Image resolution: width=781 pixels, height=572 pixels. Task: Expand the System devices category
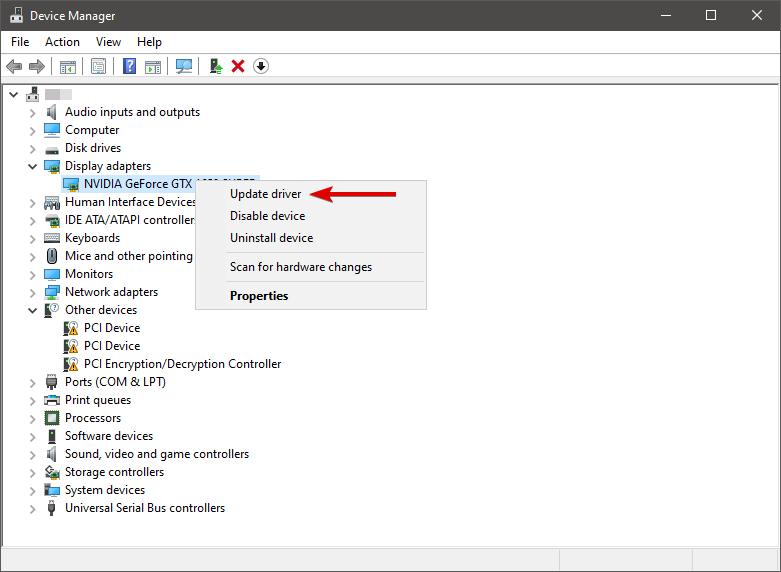(x=33, y=491)
